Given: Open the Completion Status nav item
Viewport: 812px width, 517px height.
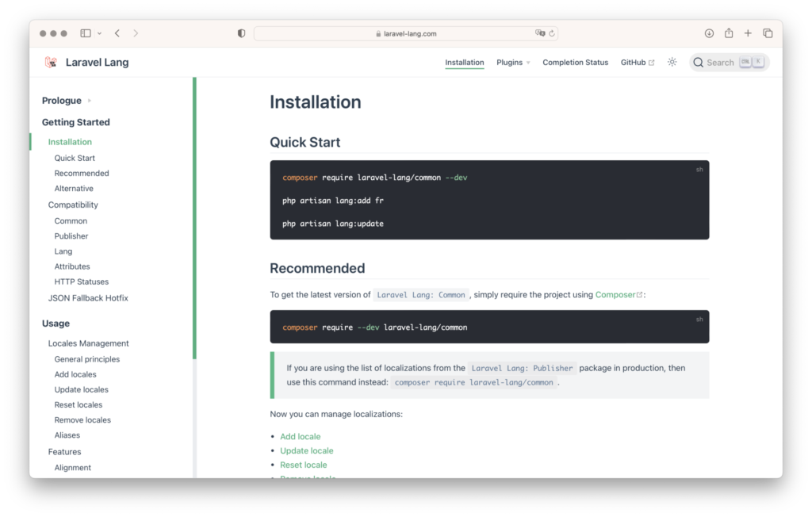Looking at the screenshot, I should coord(575,63).
